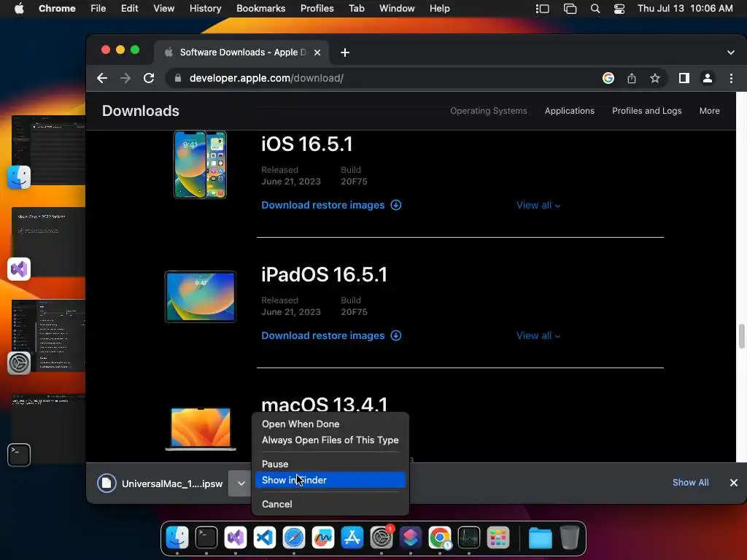Select Terminal window in Stage Manager

point(48,428)
